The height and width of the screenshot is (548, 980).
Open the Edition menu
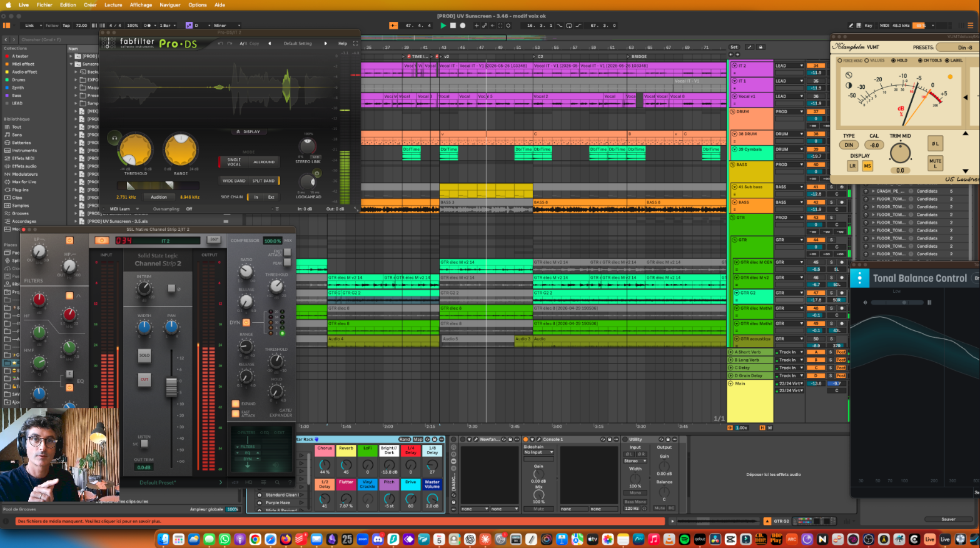(68, 4)
